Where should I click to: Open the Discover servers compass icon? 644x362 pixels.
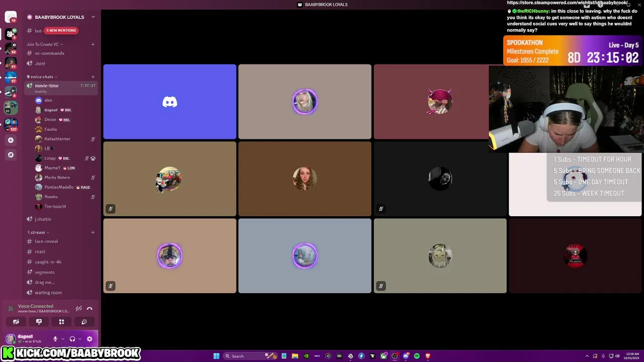11,155
